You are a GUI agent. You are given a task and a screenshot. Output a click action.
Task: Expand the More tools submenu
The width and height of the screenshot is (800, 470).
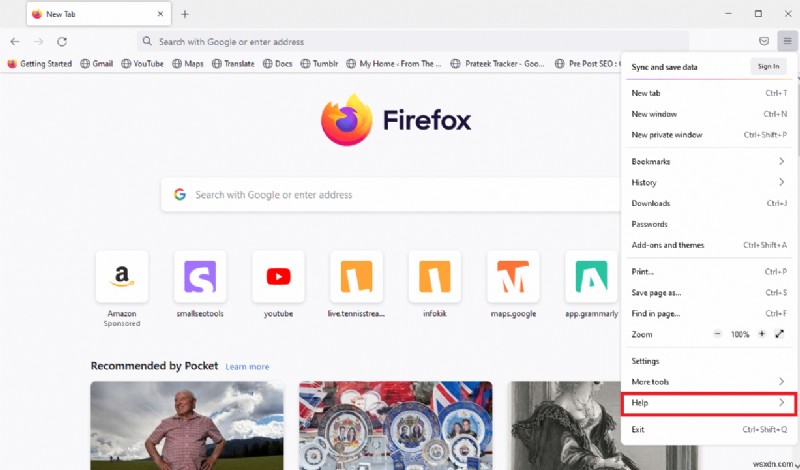[709, 382]
